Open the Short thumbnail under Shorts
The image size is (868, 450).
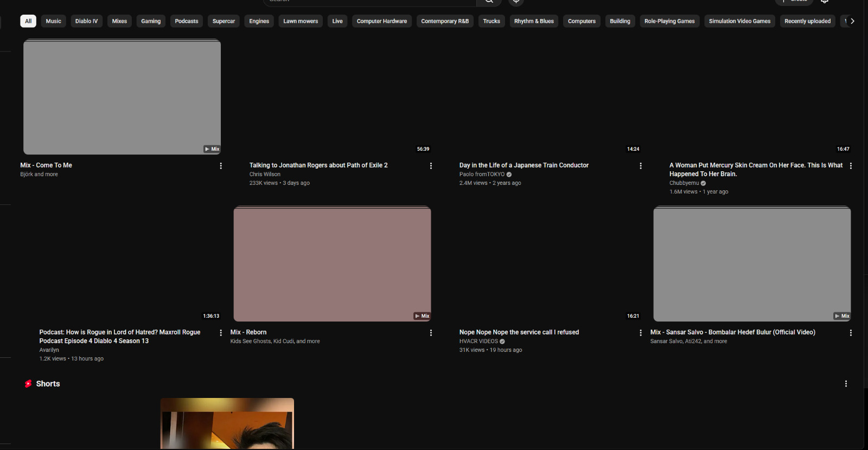[227, 423]
